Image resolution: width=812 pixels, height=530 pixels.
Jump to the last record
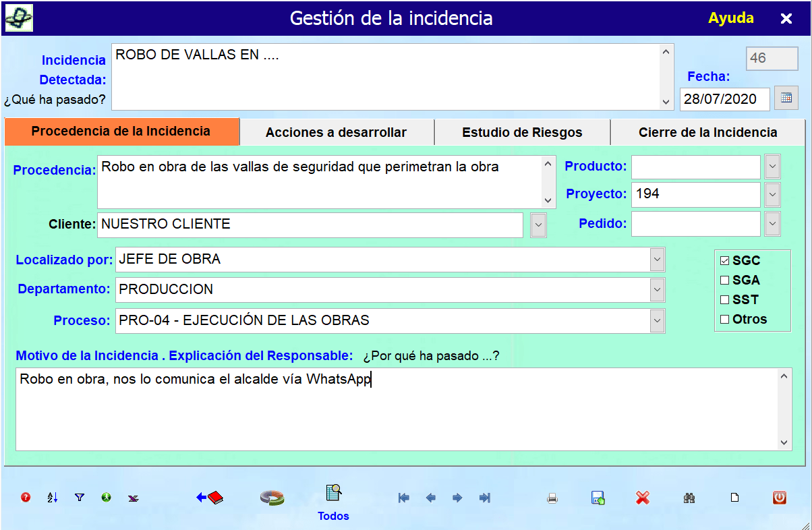pyautogui.click(x=484, y=498)
